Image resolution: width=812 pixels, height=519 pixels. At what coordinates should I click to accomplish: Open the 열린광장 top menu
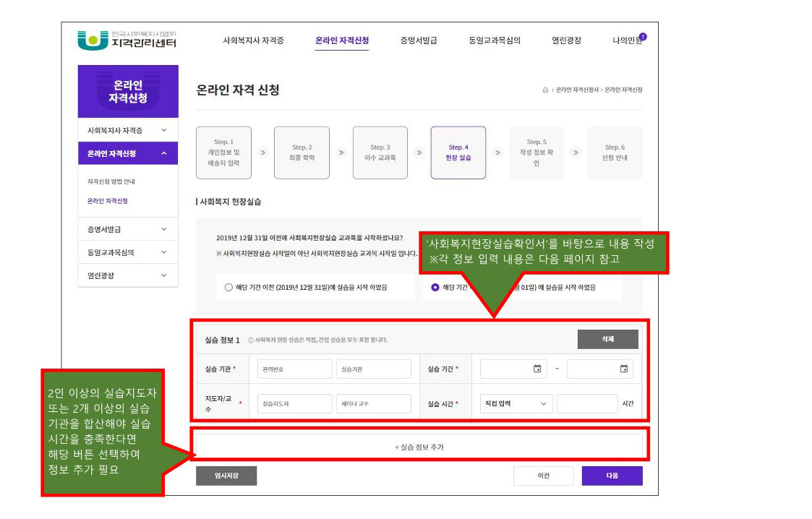(567, 40)
